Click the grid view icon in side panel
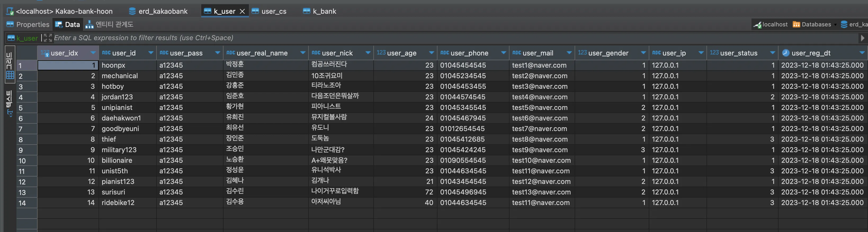 (10, 75)
